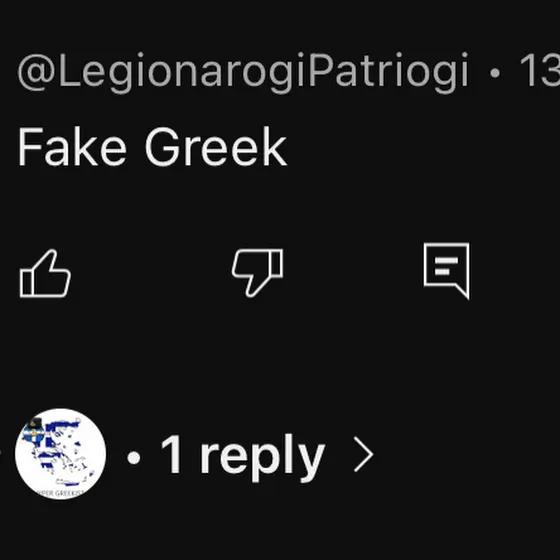This screenshot has width=560, height=560.
Task: Click the dot separator after the username
Action: point(495,73)
